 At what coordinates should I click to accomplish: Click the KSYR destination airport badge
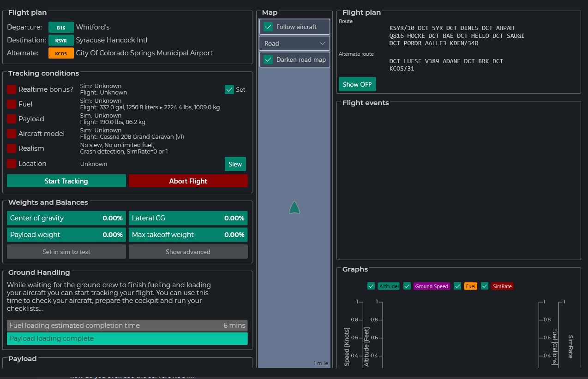tap(61, 40)
